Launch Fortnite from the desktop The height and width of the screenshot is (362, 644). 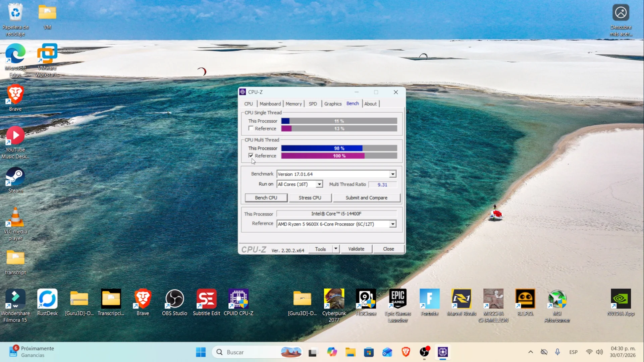(430, 302)
